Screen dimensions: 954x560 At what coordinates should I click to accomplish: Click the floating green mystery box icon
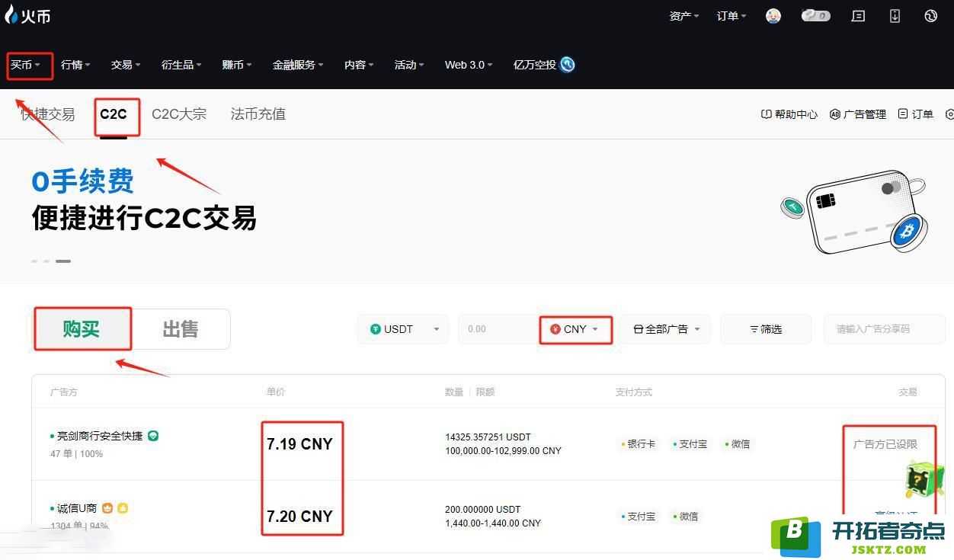(x=924, y=479)
